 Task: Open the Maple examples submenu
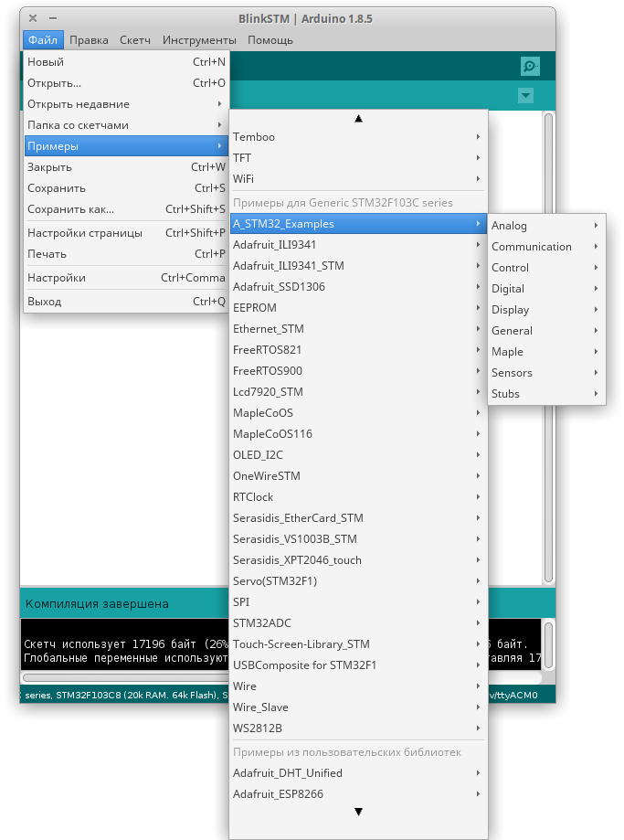click(546, 351)
